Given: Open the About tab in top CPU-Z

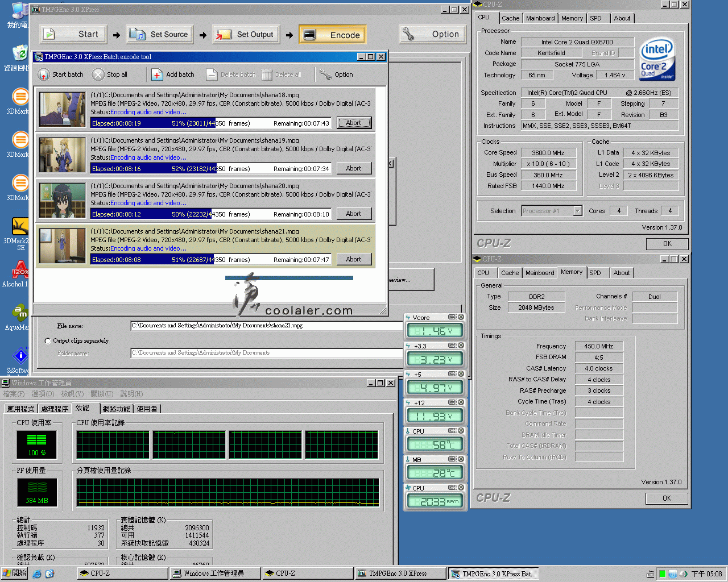Looking at the screenshot, I should click(622, 18).
